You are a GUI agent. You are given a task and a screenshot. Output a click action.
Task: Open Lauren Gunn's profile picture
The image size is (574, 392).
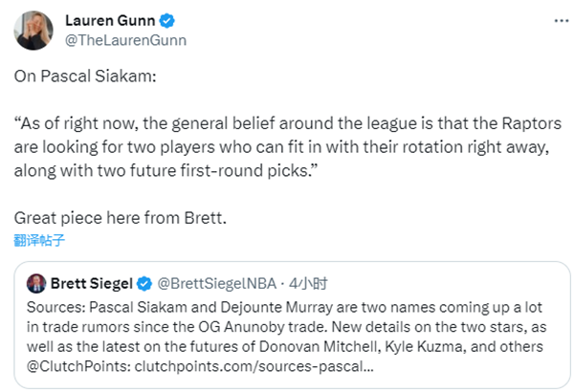(x=33, y=31)
